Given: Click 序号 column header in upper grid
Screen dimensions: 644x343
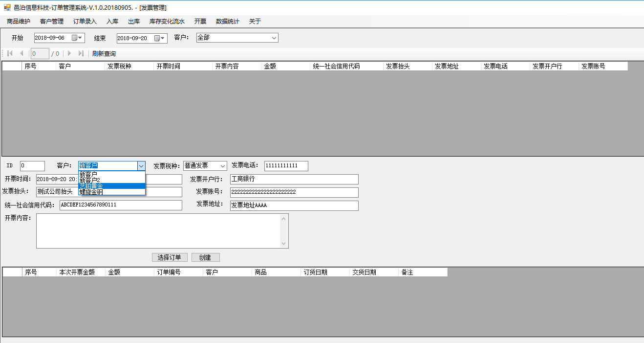Looking at the screenshot, I should [39, 66].
